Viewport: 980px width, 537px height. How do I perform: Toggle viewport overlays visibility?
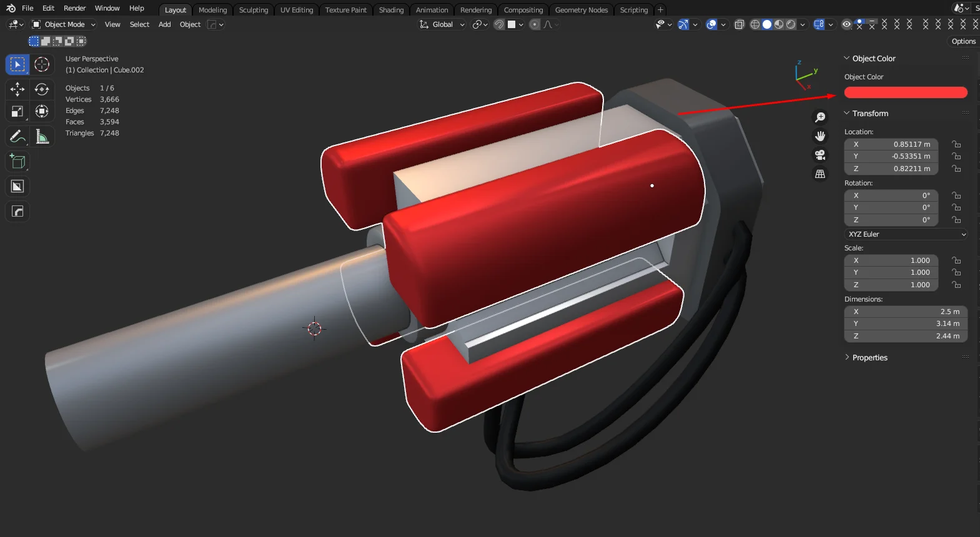click(711, 24)
